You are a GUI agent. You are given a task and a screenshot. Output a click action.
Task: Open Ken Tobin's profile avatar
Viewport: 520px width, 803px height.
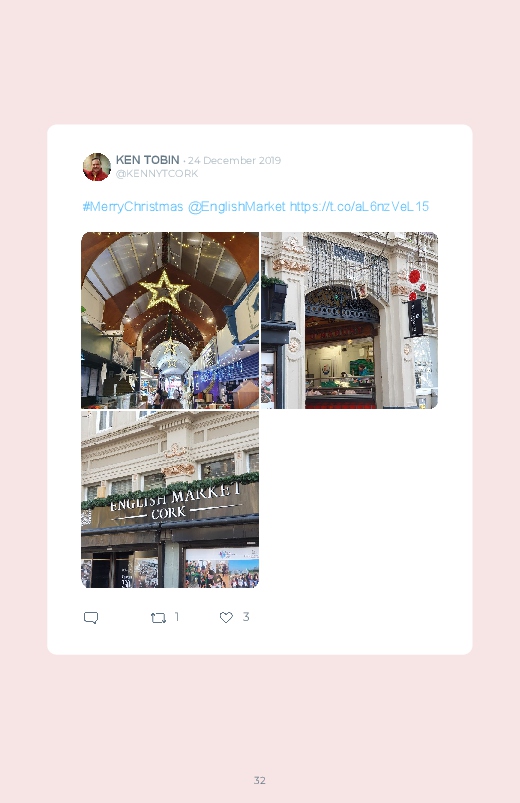[x=97, y=166]
